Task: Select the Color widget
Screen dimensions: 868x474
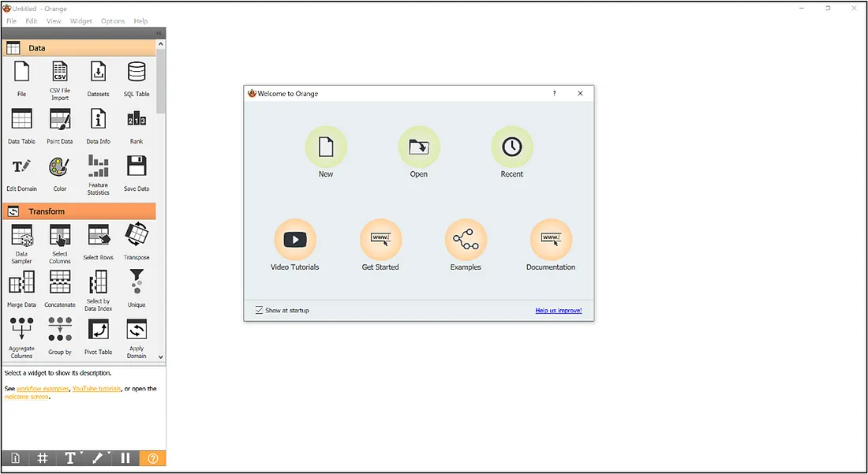Action: click(x=60, y=174)
